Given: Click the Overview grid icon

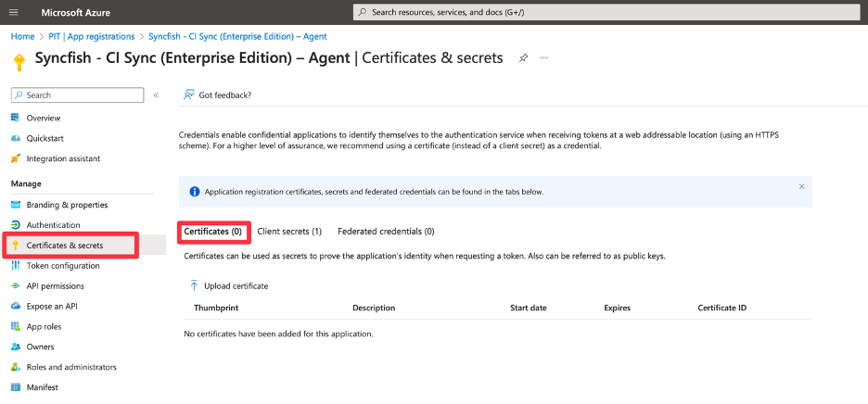Looking at the screenshot, I should pyautogui.click(x=16, y=118).
